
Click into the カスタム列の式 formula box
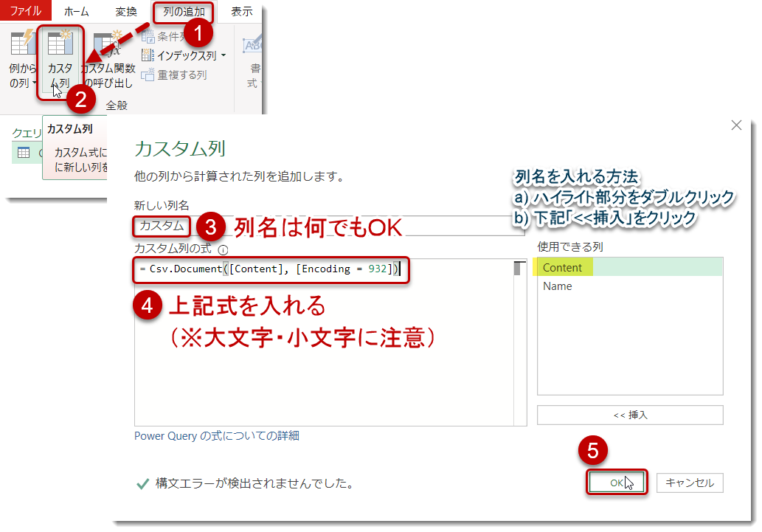324,342
